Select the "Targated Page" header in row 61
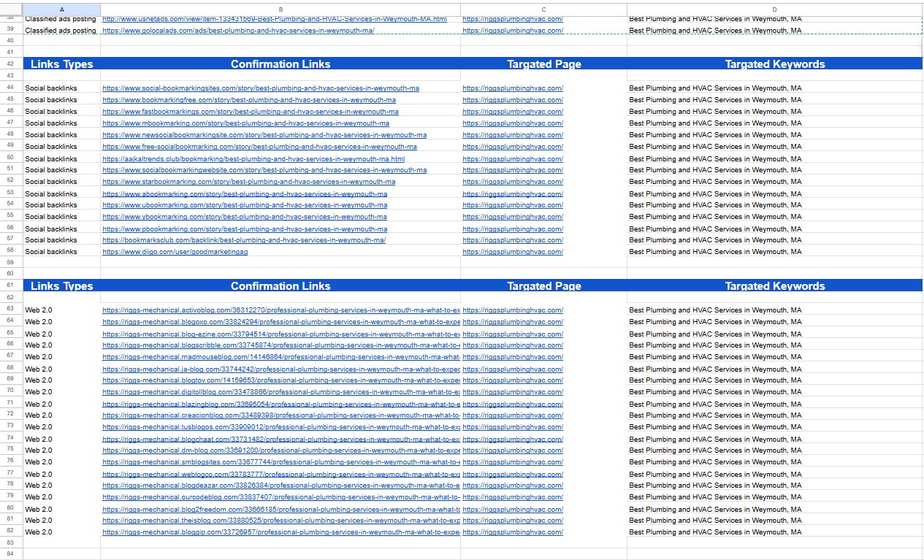 coord(544,286)
